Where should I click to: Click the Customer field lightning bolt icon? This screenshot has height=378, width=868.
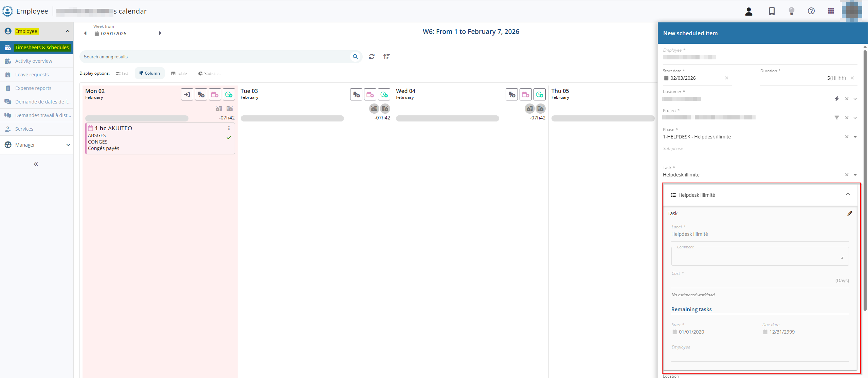coord(837,99)
